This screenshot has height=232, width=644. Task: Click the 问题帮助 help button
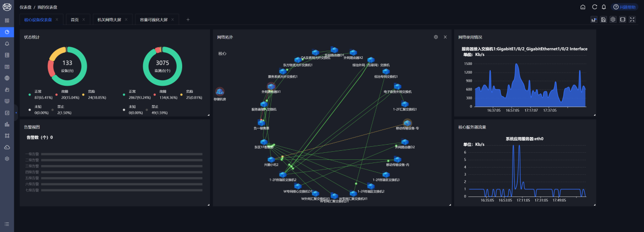624,7
